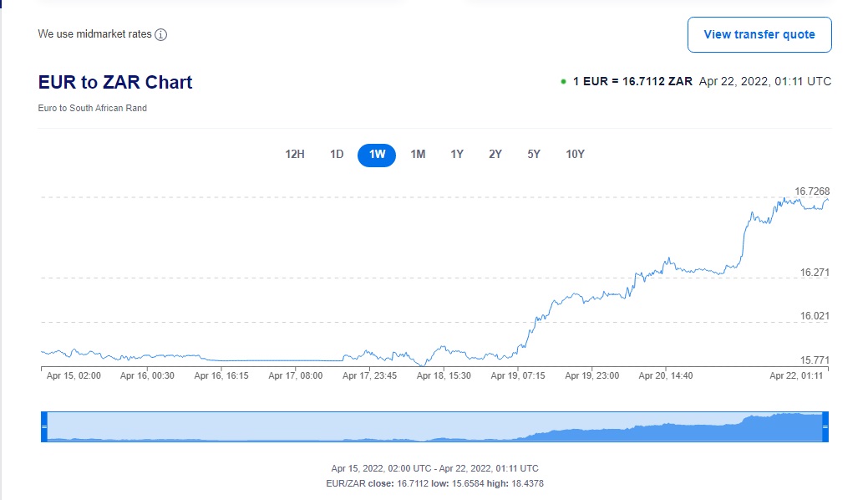Click the green live rate indicator dot
The width and height of the screenshot is (868, 500).
tap(564, 82)
